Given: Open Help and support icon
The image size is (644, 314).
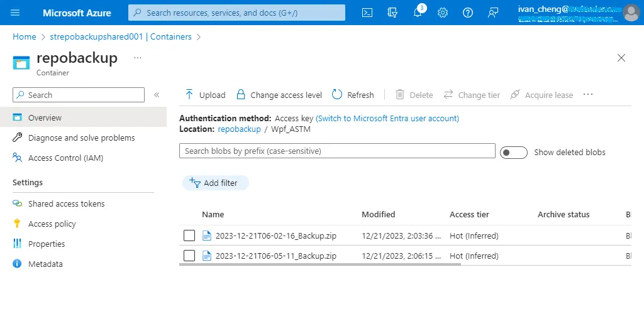Looking at the screenshot, I should point(468,13).
